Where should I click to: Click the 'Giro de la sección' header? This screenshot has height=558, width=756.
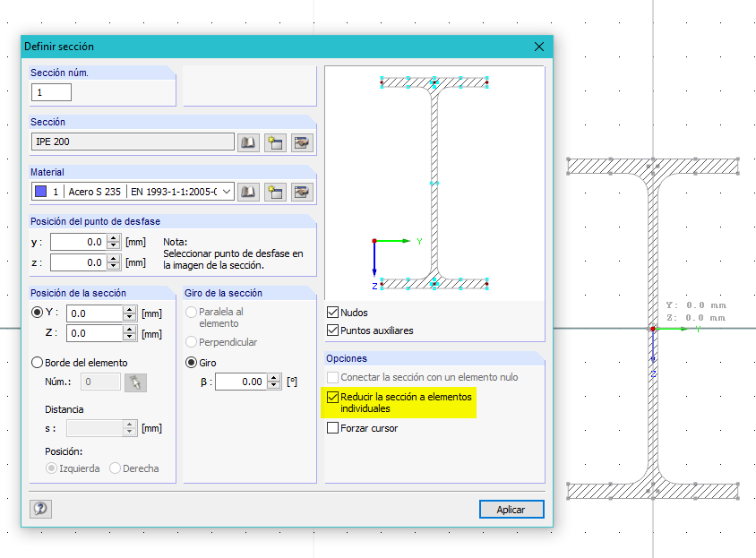[x=223, y=293]
